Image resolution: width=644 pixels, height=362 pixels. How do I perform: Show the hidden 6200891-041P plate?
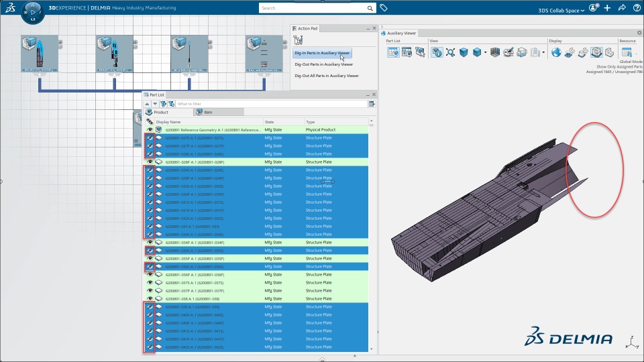pyautogui.click(x=150, y=339)
